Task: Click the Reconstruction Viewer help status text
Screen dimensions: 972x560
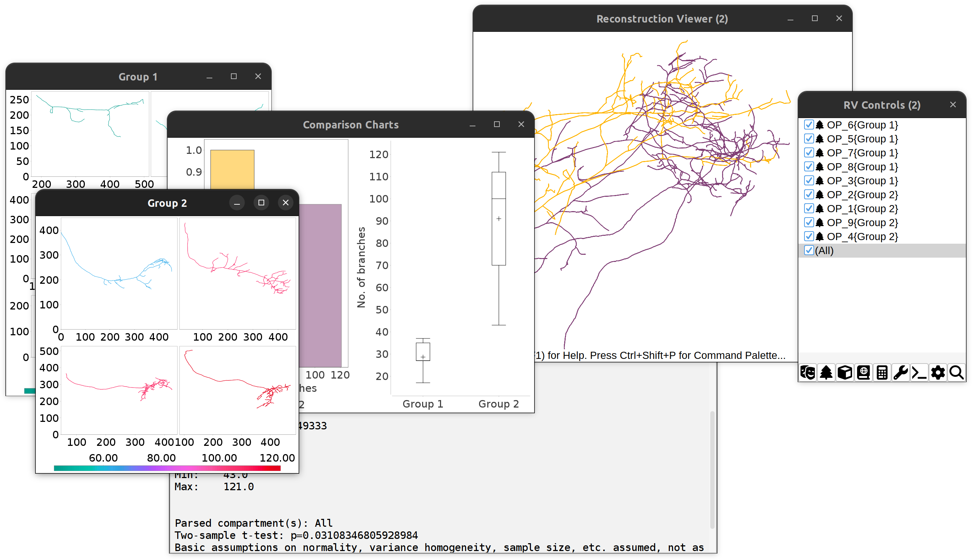Action: click(660, 355)
